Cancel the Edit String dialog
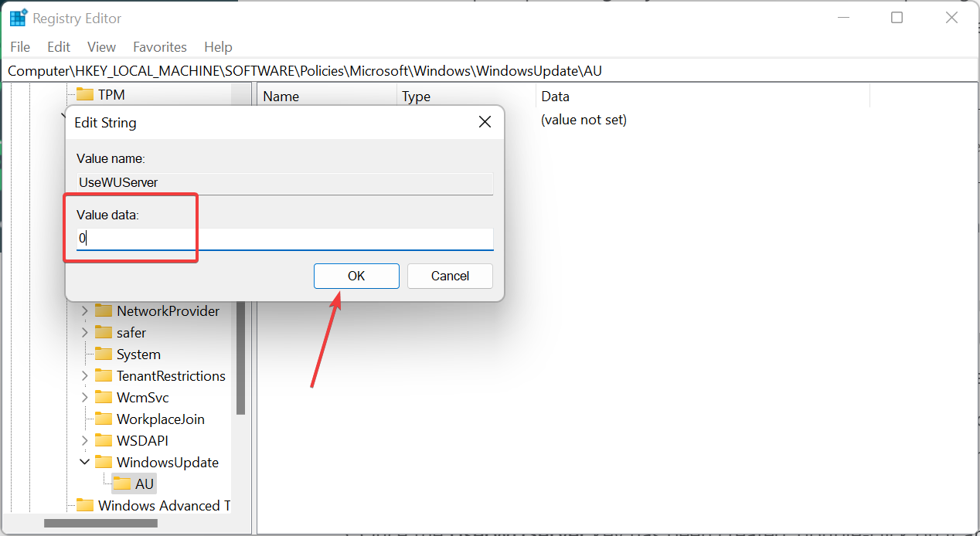Viewport: 980px width, 536px height. [x=450, y=276]
